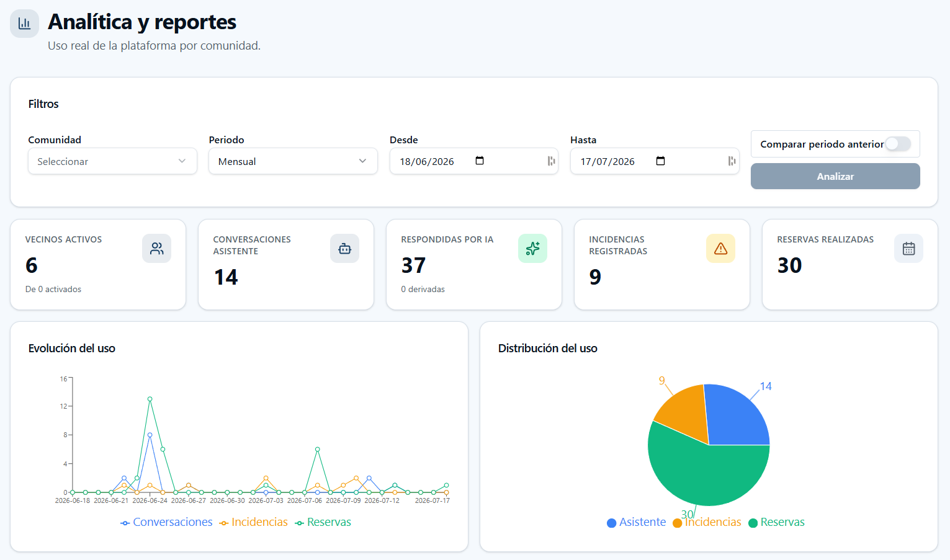The height and width of the screenshot is (560, 950).
Task: Click the blue Asistente pie slice
Action: 735,416
